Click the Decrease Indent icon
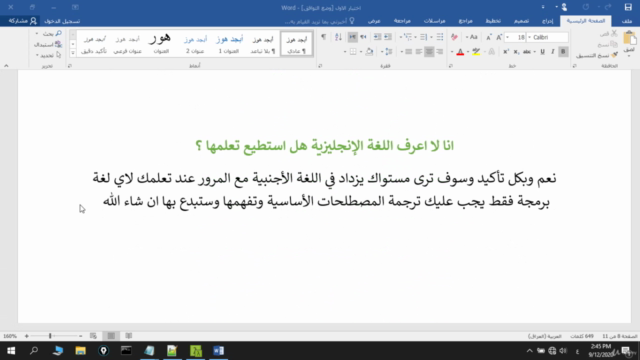 point(388,37)
